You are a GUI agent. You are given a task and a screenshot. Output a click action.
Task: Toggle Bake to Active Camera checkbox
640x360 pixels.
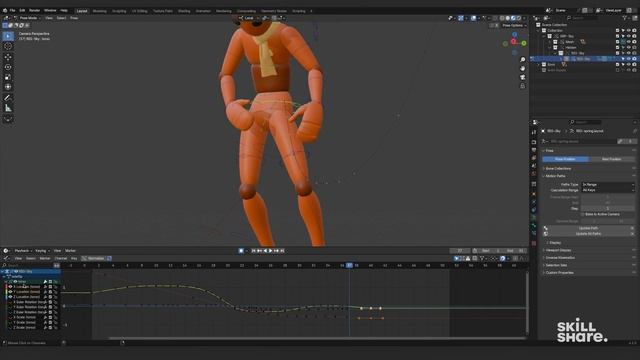[x=583, y=214]
